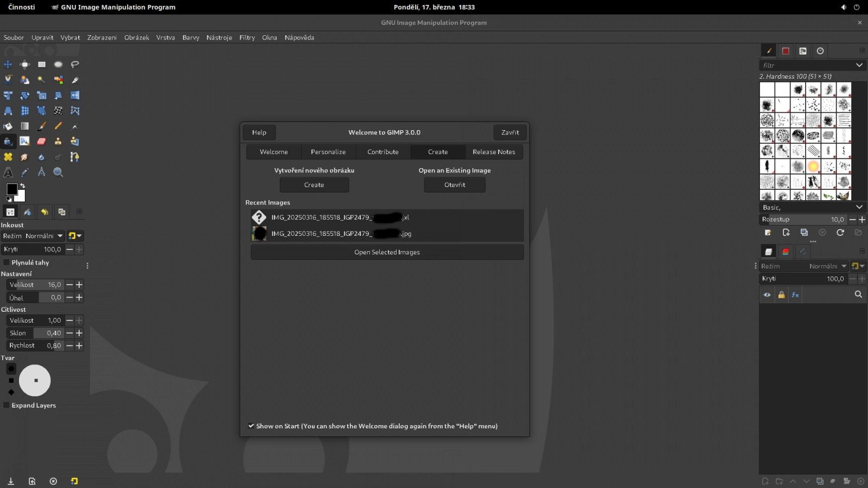Open Činnosti activities overview
This screenshot has height=488, width=868.
pyautogui.click(x=21, y=7)
